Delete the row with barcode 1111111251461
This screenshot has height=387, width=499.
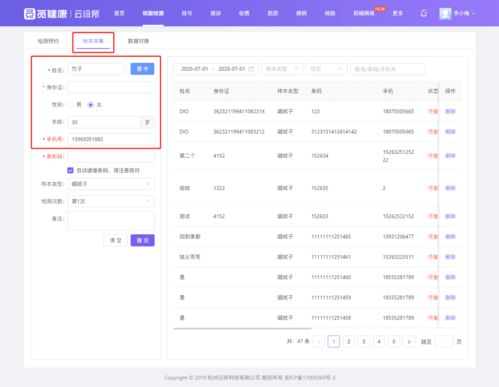450,257
